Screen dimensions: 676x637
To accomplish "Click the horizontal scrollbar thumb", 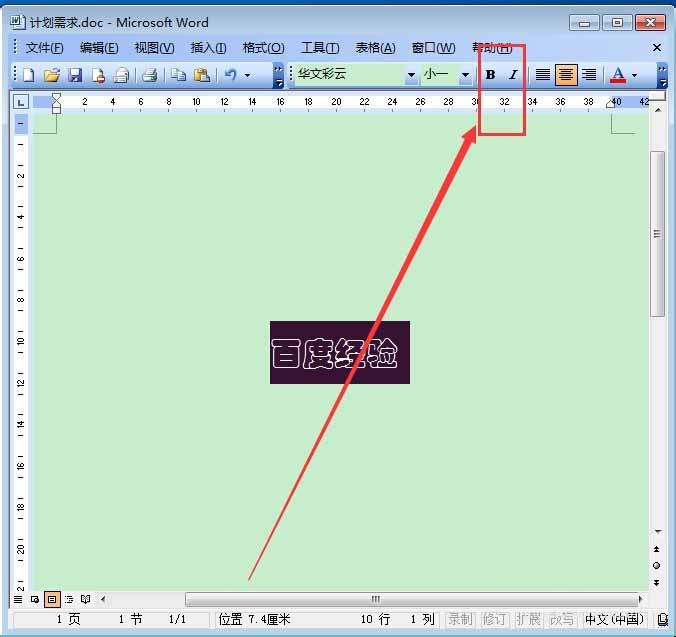I will coord(412,599).
